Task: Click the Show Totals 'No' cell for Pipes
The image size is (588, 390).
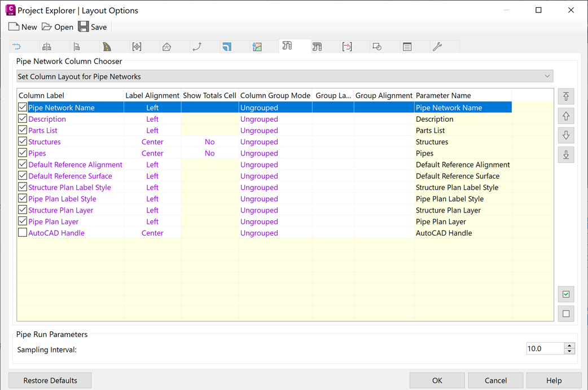Action: (209, 153)
